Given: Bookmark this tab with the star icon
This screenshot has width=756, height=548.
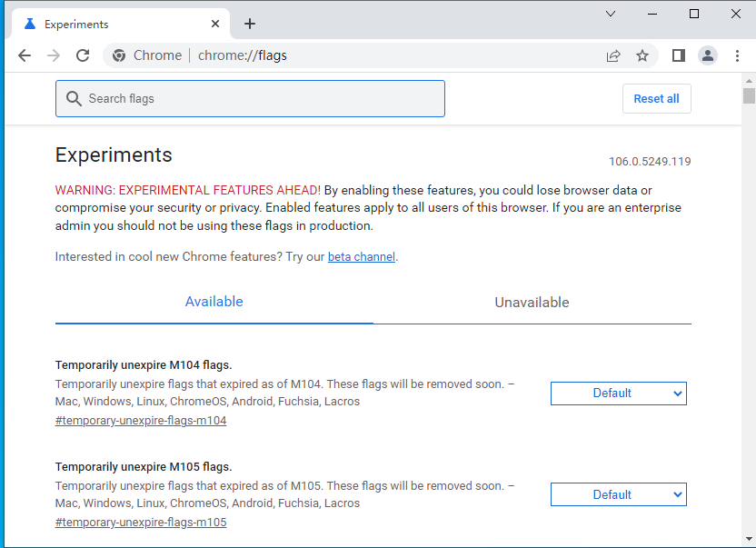Looking at the screenshot, I should [642, 55].
